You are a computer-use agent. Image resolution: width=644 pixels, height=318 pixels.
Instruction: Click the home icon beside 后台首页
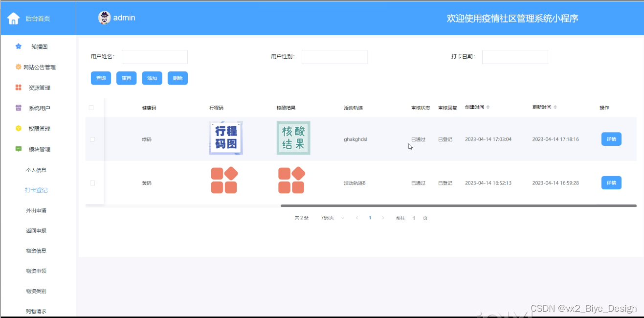pyautogui.click(x=13, y=19)
